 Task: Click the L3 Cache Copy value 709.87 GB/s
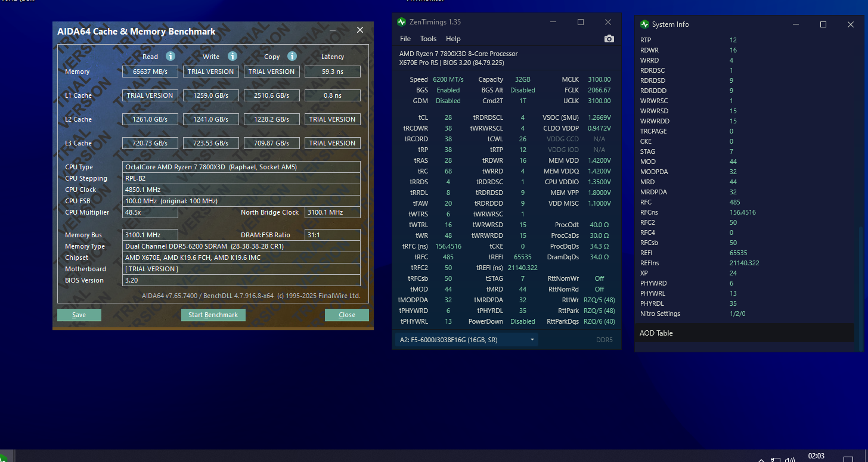click(x=272, y=143)
